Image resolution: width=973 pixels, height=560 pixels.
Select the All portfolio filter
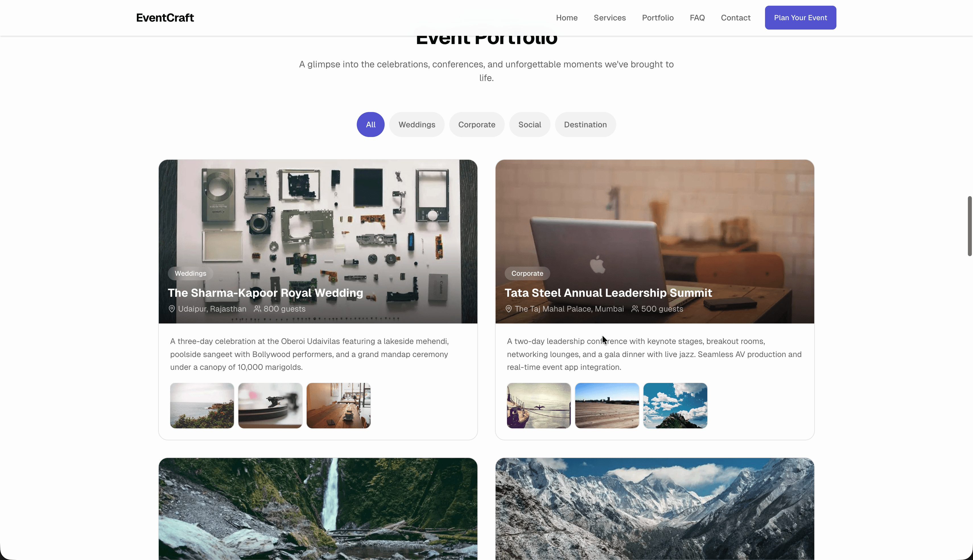[x=370, y=124]
